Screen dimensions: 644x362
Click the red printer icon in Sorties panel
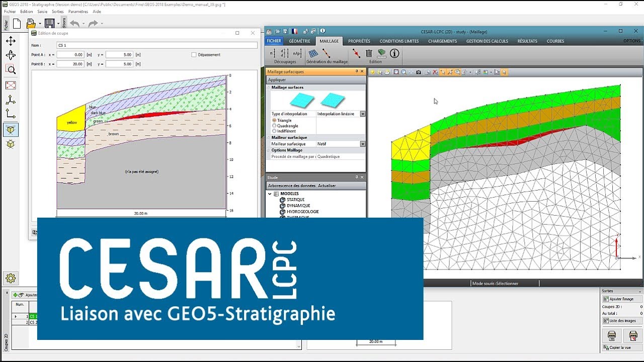click(x=633, y=335)
